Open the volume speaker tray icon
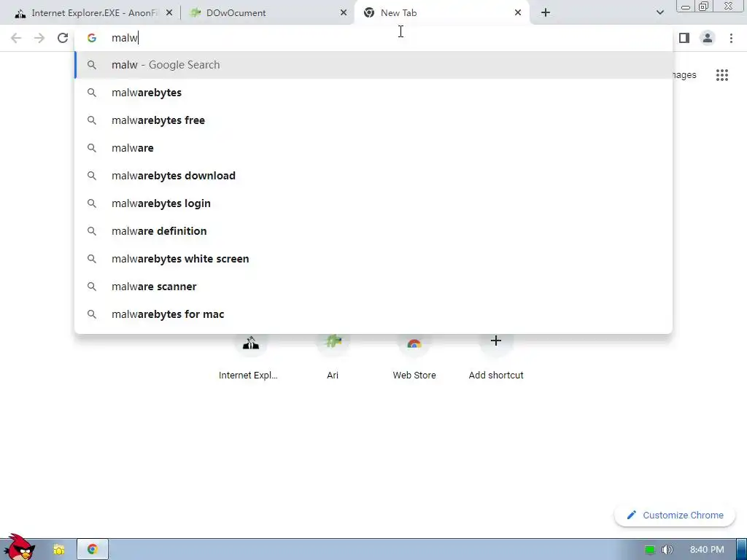This screenshot has height=560, width=747. point(667,550)
